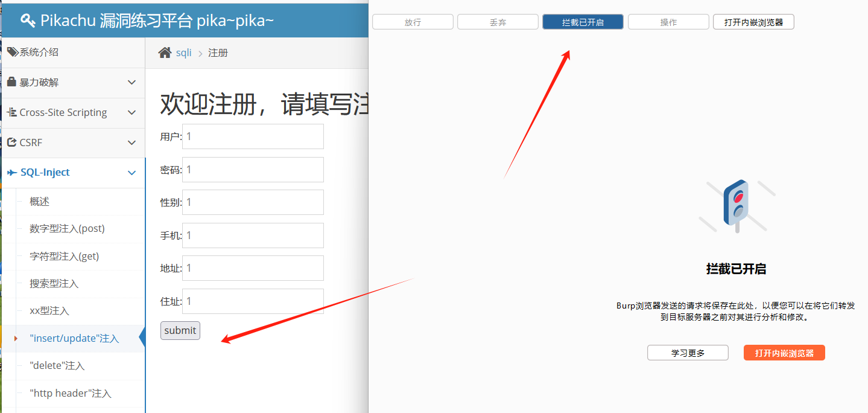Click the bold 拦截已开启 heading text
Image resolution: width=868 pixels, height=413 pixels.
736,269
